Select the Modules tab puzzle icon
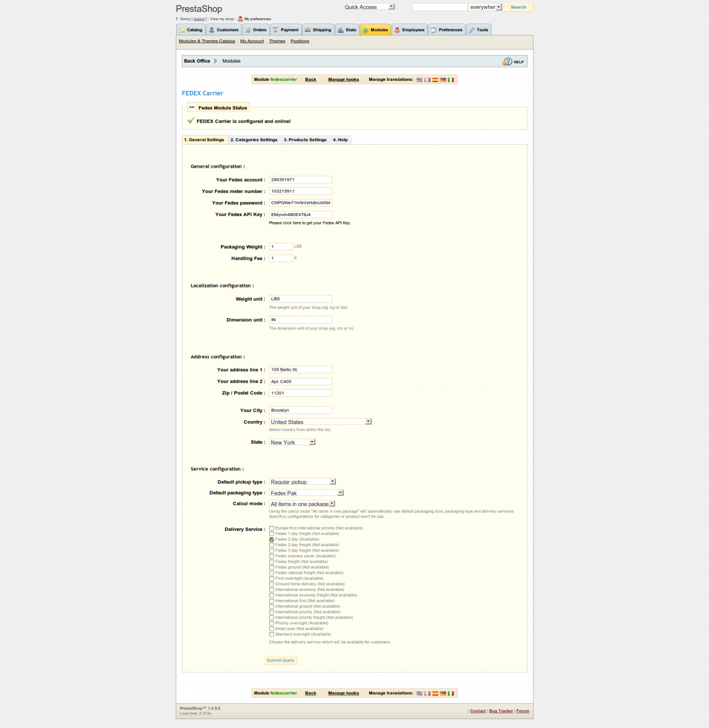 coord(365,30)
